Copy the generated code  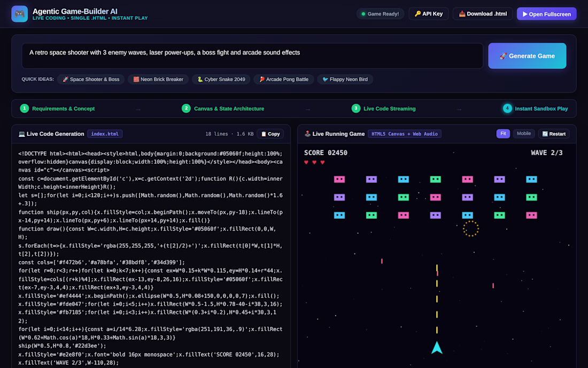(270, 134)
